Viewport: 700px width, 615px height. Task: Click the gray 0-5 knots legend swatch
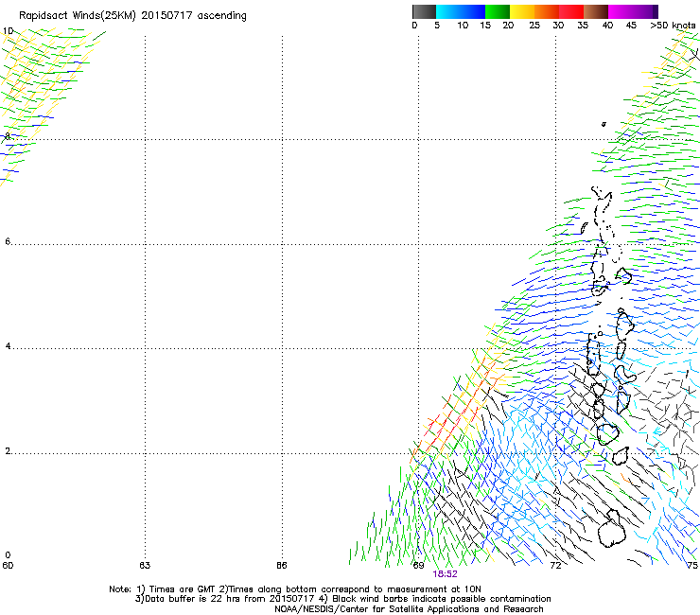click(x=424, y=11)
